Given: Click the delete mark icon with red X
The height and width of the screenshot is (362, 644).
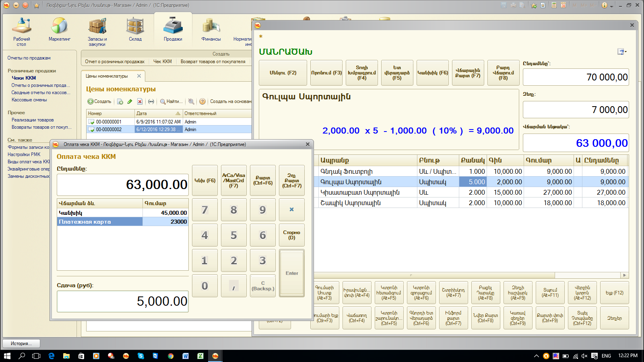Looking at the screenshot, I should pyautogui.click(x=140, y=102).
